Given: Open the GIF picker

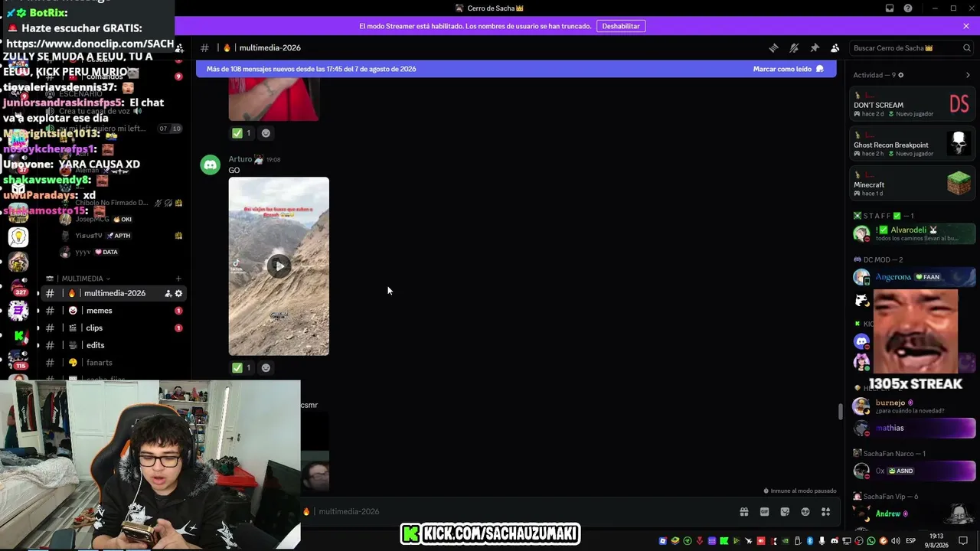Looking at the screenshot, I should coord(764,511).
